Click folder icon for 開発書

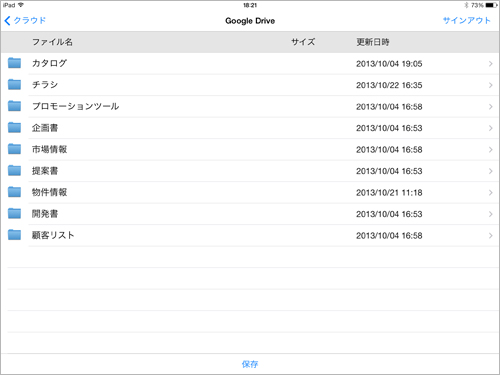(14, 213)
